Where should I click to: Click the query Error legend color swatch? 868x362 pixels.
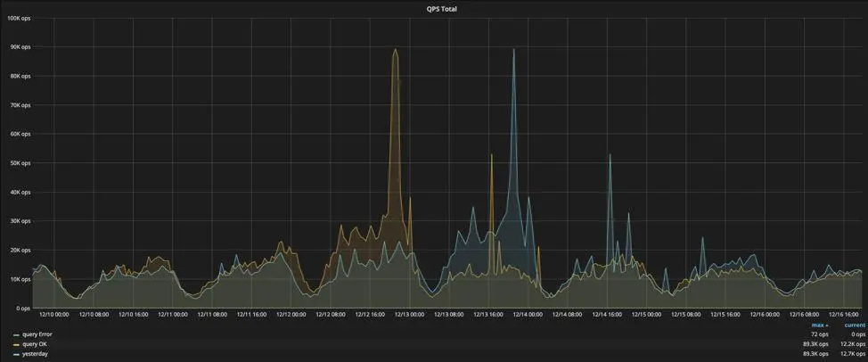[x=17, y=335]
